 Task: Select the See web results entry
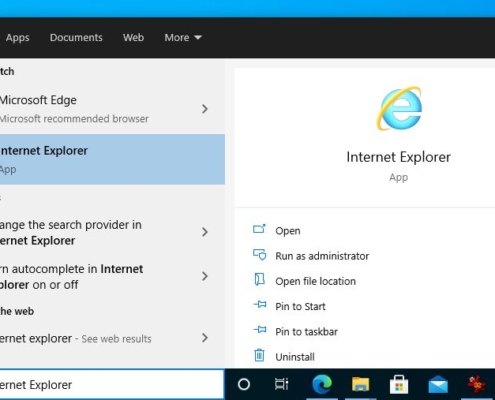112,338
